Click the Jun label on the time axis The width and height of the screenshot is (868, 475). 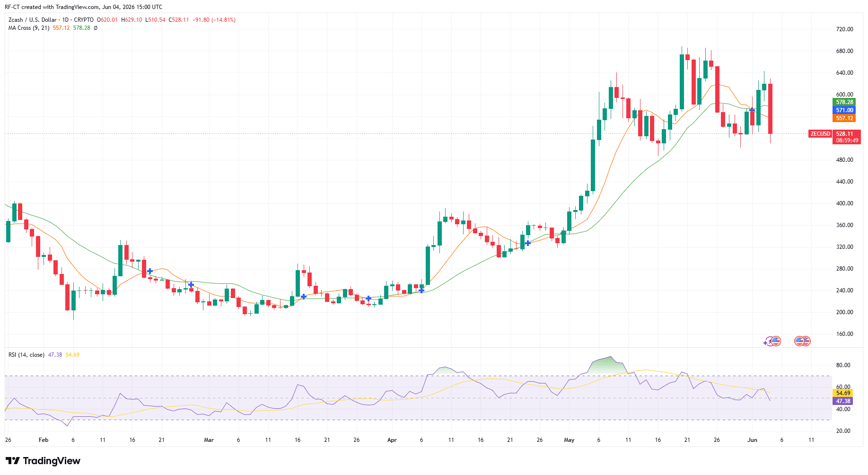click(752, 440)
